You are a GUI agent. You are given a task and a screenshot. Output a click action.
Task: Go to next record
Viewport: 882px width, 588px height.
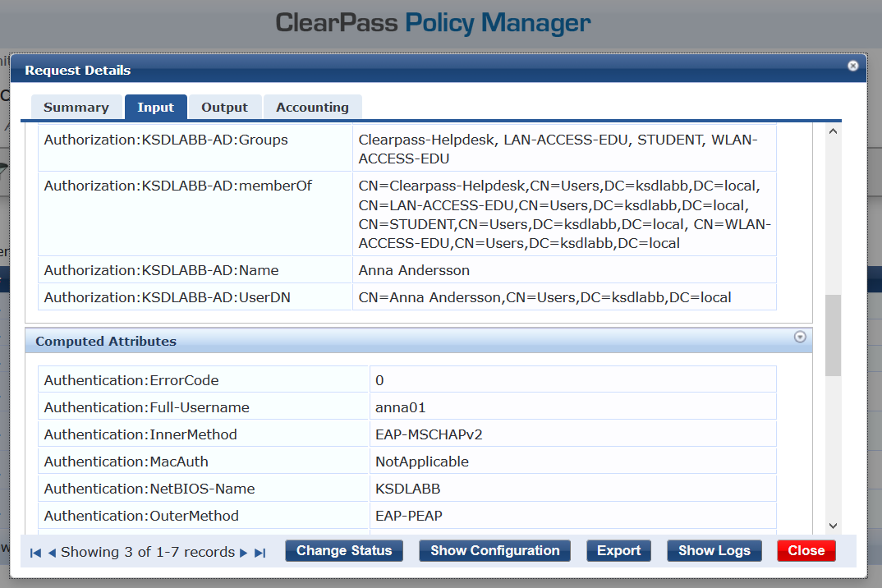pos(244,554)
